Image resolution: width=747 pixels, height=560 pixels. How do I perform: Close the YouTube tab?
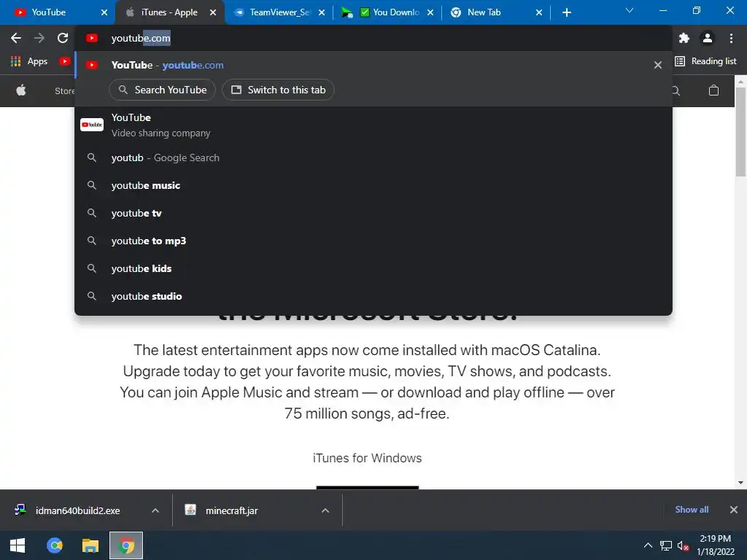click(104, 12)
